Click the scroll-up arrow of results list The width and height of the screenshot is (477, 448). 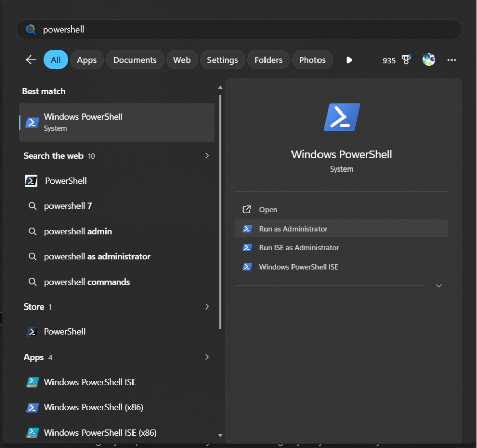[220, 87]
